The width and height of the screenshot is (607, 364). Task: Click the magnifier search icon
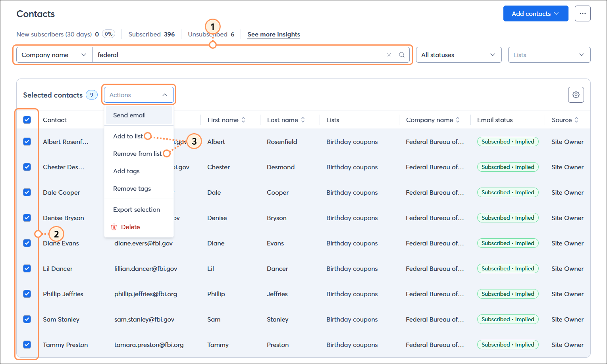pos(402,55)
